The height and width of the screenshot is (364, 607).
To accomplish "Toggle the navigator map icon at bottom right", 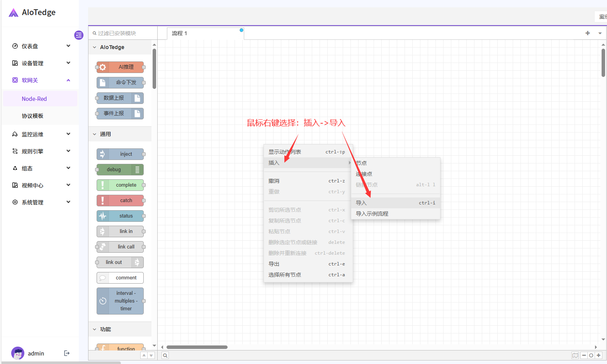I will 575,355.
